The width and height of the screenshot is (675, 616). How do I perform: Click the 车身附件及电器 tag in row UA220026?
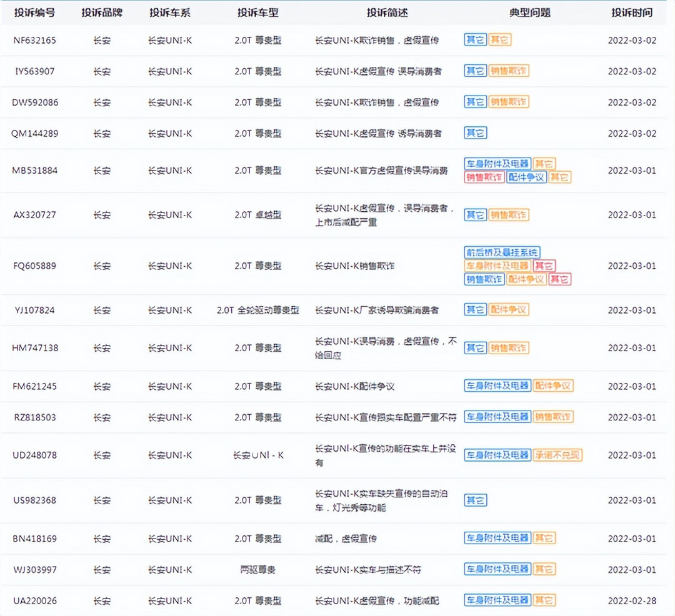pyautogui.click(x=497, y=600)
